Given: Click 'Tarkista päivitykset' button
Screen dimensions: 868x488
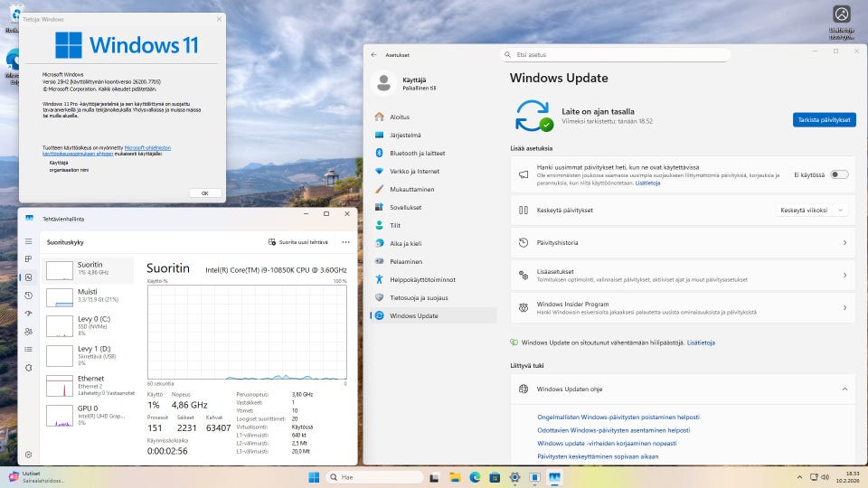Looking at the screenshot, I should (x=824, y=119).
